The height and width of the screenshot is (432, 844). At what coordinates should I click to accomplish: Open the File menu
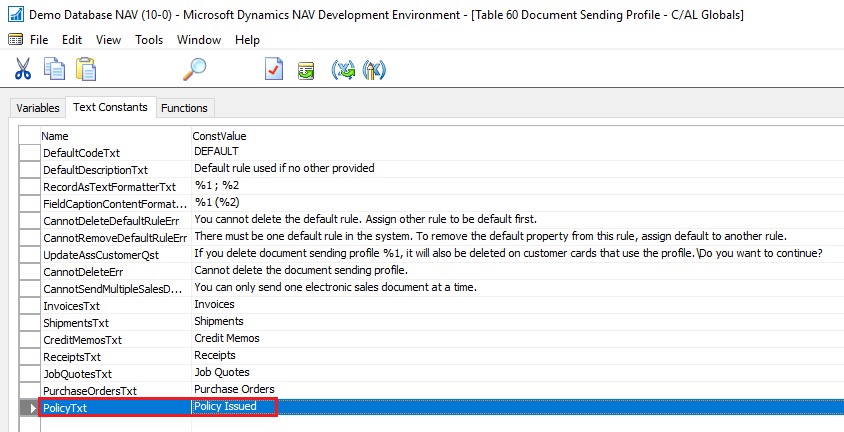39,40
